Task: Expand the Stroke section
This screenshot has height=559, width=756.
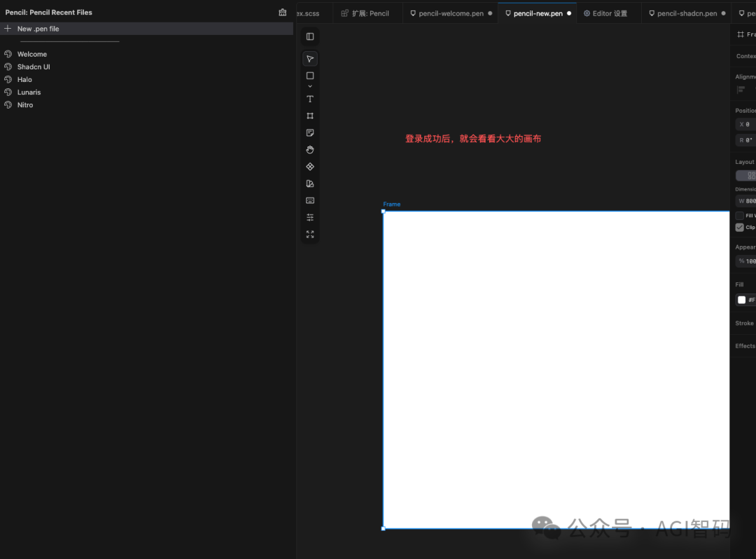Action: pyautogui.click(x=744, y=323)
